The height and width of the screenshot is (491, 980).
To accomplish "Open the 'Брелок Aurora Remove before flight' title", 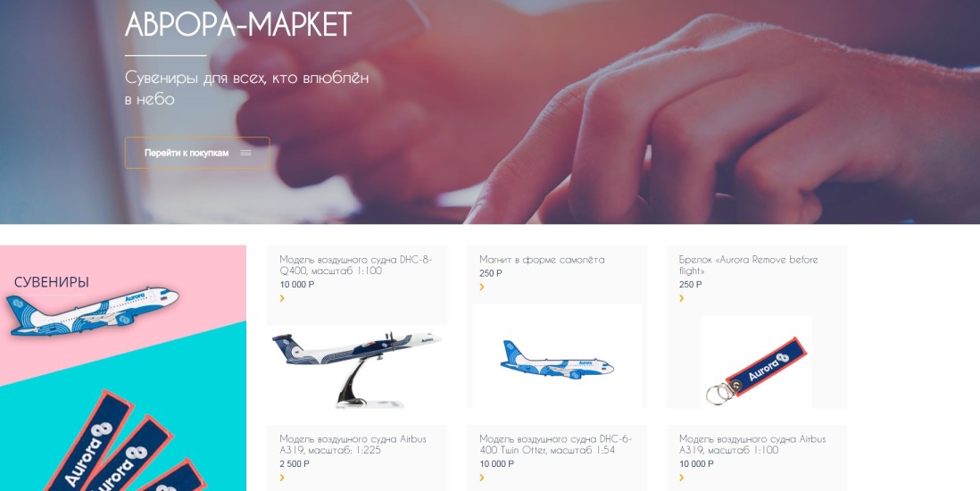I will (x=748, y=265).
